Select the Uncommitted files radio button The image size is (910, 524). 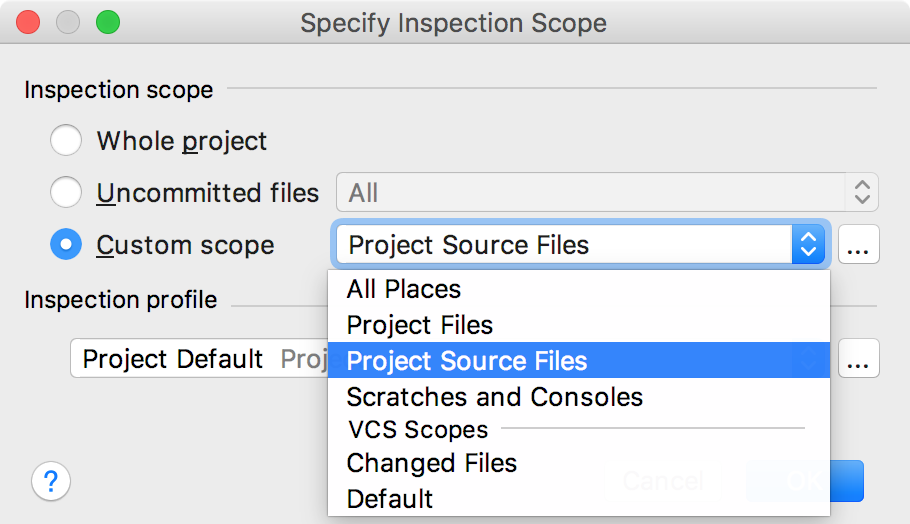click(x=66, y=192)
